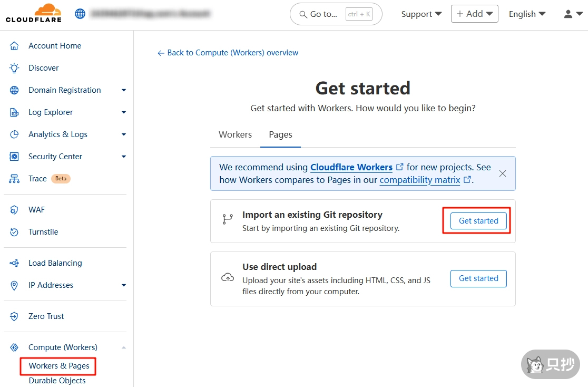Collapse the Compute (Workers) section
The image size is (588, 387).
(x=124, y=347)
